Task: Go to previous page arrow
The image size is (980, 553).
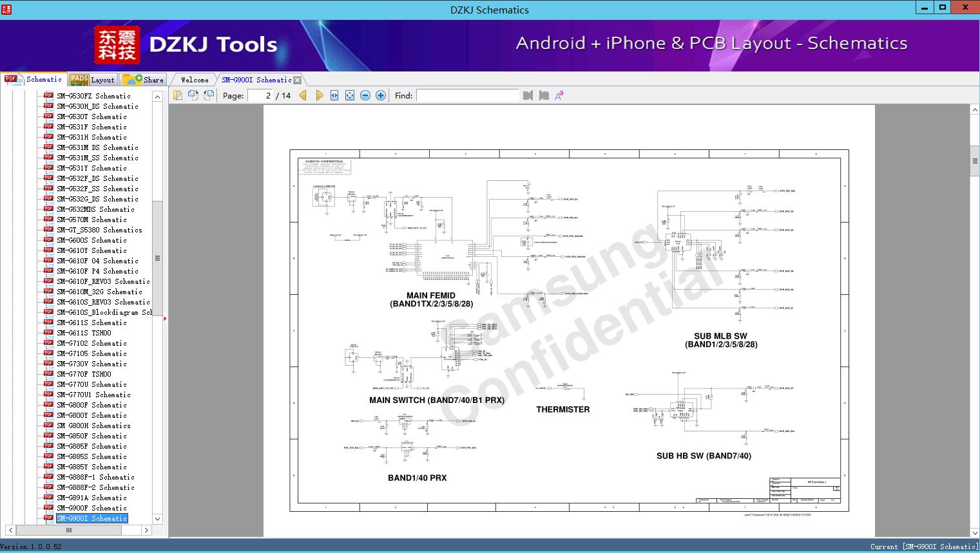Action: click(303, 95)
